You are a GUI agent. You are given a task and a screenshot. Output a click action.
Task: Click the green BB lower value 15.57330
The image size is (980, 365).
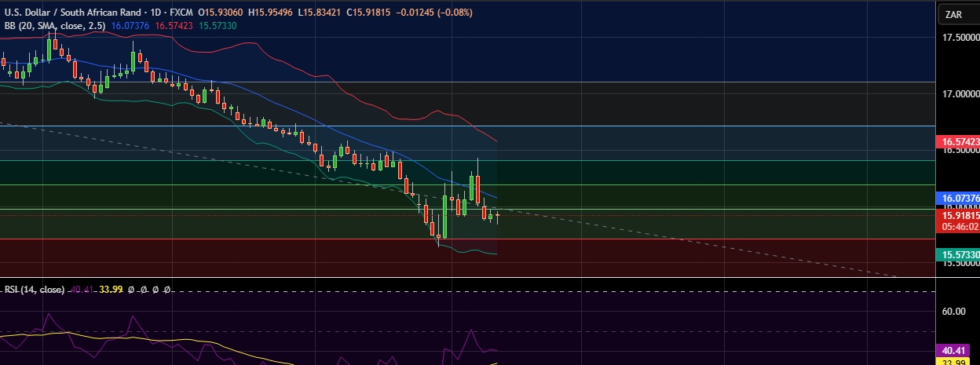click(218, 26)
